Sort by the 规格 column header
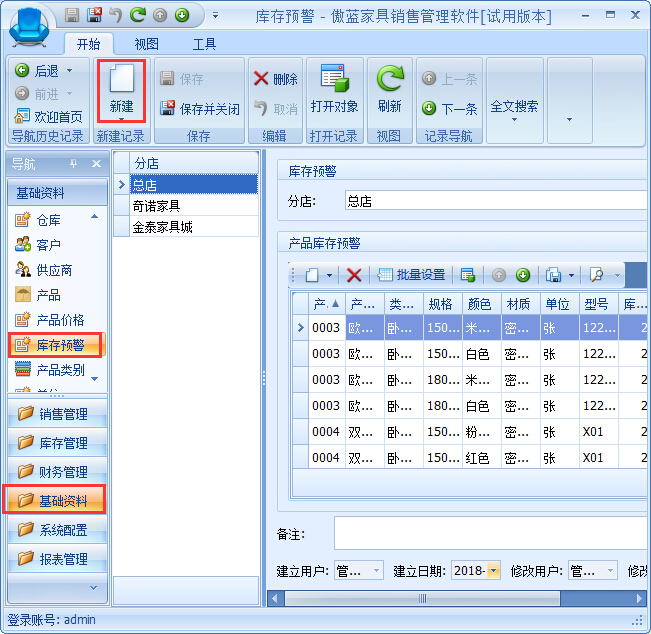 440,304
